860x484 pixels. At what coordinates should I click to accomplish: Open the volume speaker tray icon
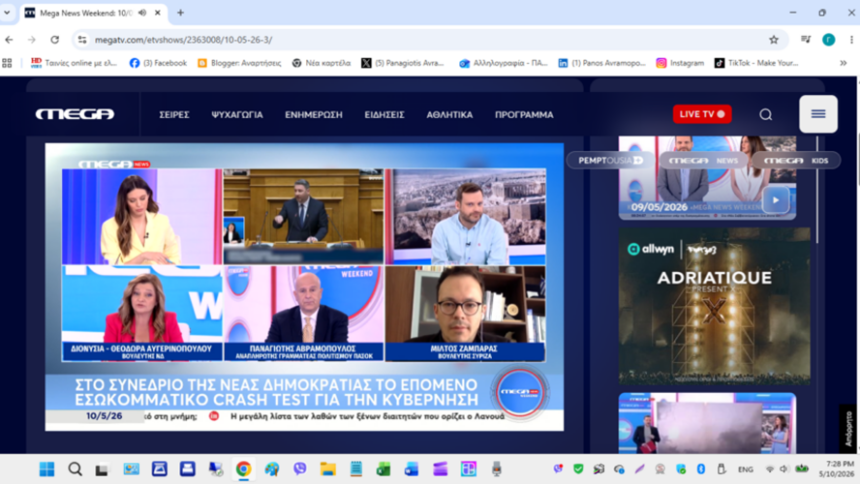pyautogui.click(x=784, y=469)
